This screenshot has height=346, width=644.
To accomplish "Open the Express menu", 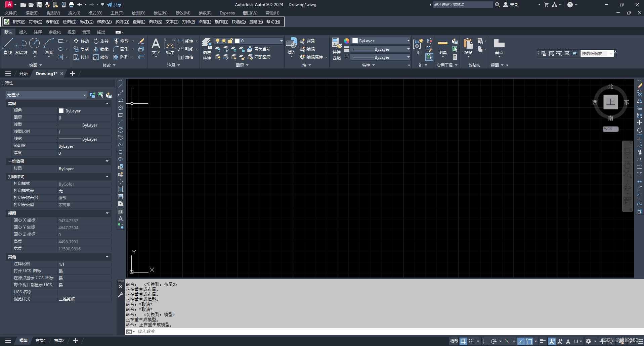I will 227,13.
